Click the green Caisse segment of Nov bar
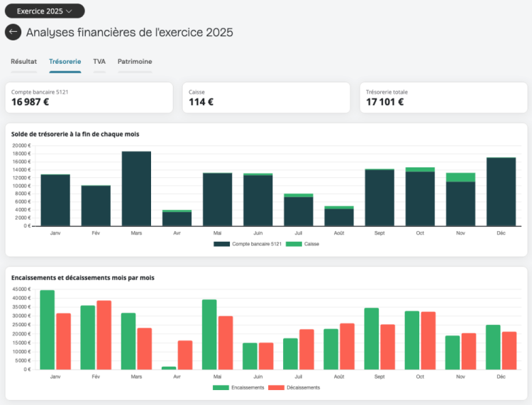The height and width of the screenshot is (405, 532). pos(460,177)
